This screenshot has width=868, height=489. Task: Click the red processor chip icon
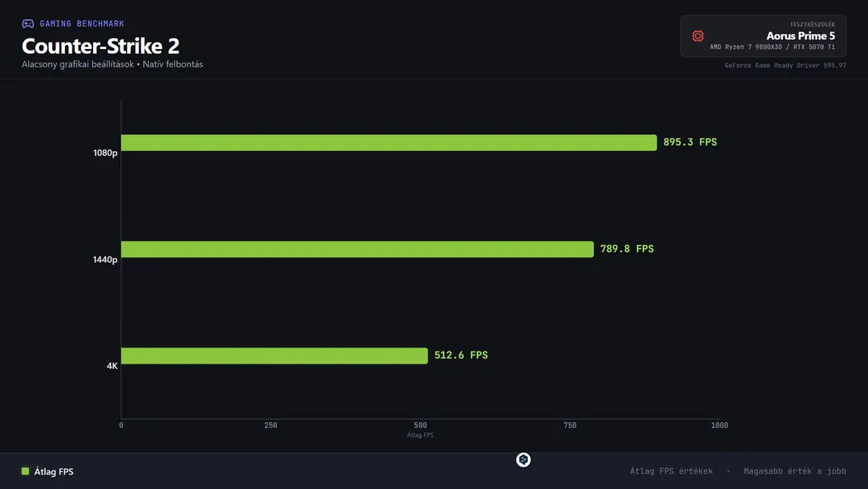(x=698, y=36)
